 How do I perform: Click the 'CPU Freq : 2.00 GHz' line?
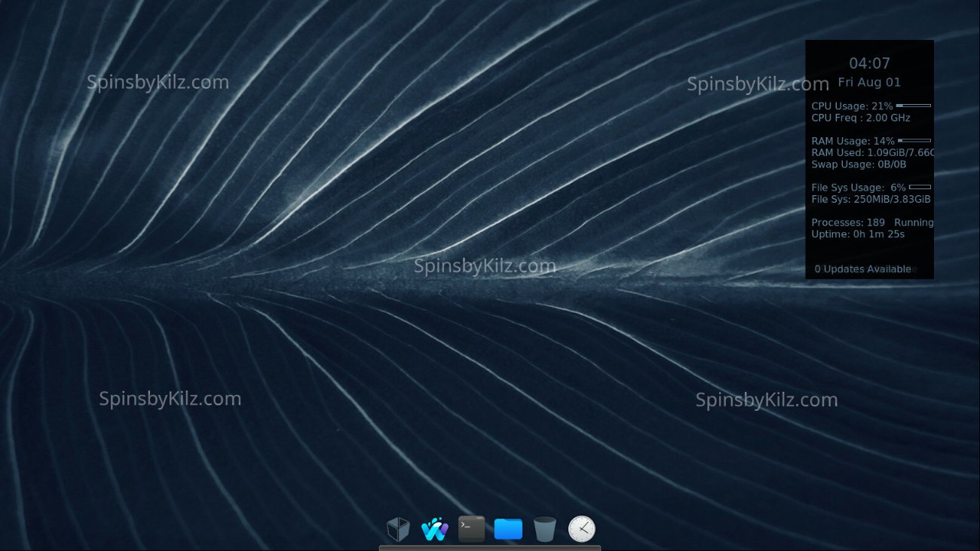coord(861,118)
